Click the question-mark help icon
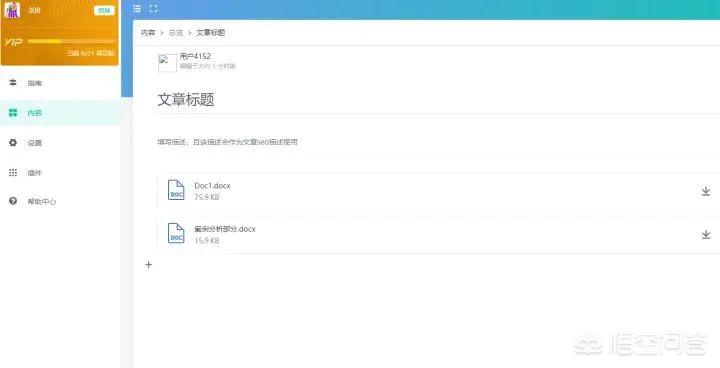The width and height of the screenshot is (720, 368). pos(13,201)
